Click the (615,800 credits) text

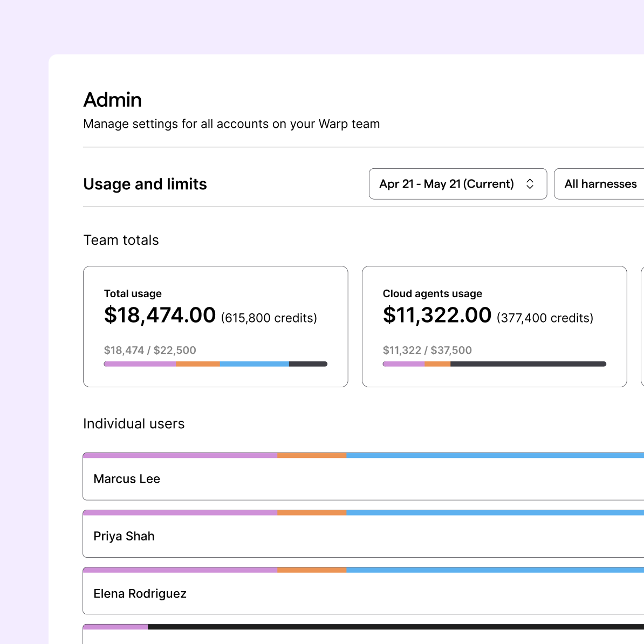coord(269,318)
